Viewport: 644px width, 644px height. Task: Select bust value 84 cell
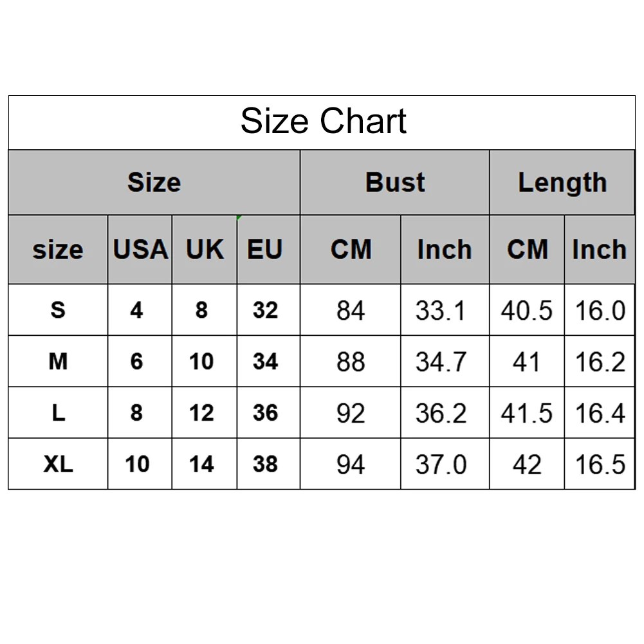351,311
